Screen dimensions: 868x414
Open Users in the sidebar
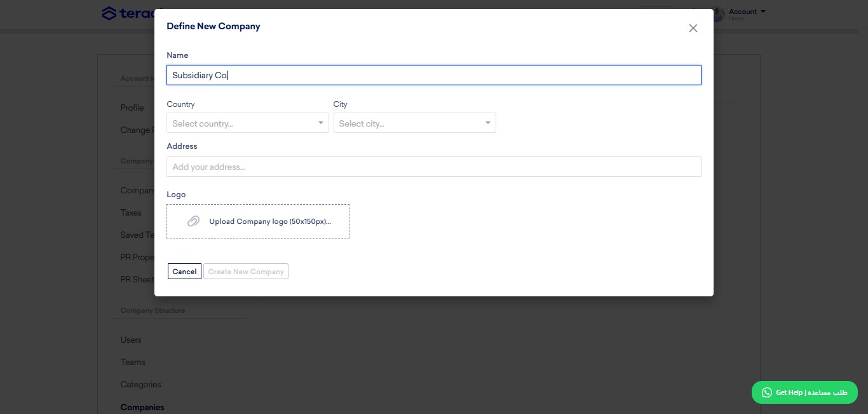click(131, 340)
